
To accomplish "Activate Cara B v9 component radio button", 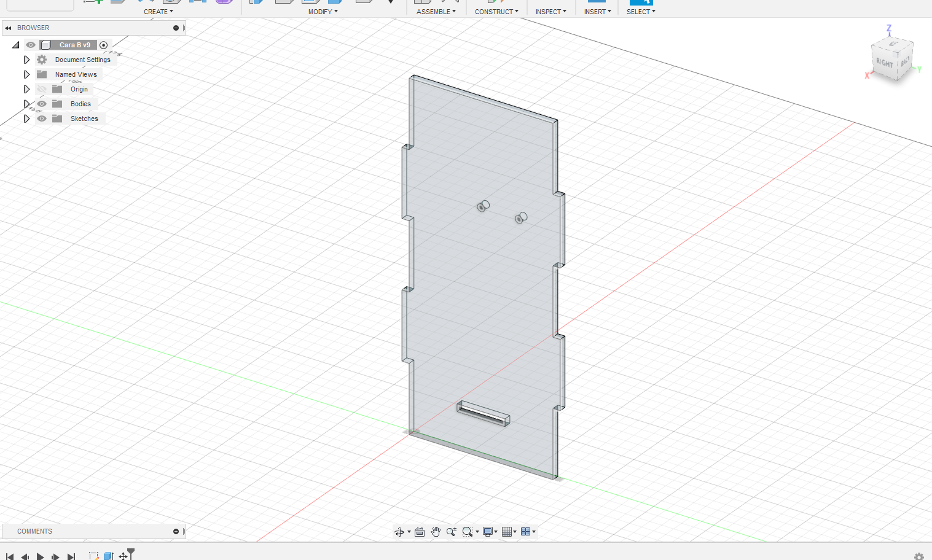I will (104, 45).
